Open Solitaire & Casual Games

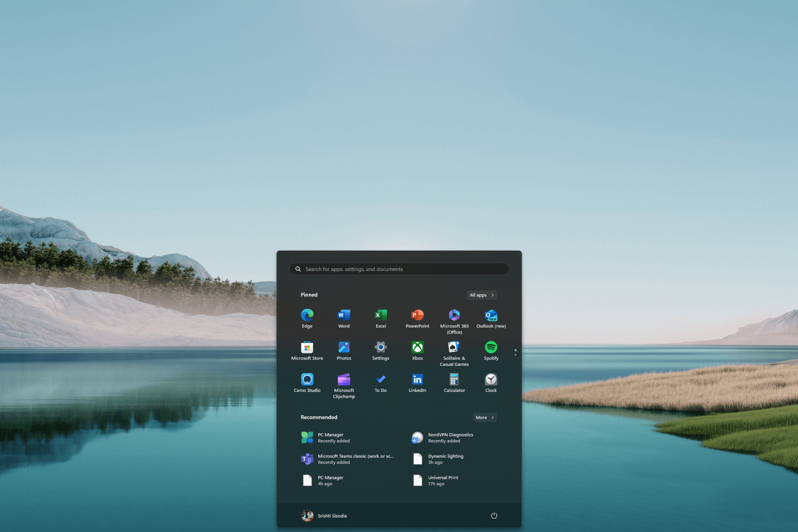pos(454,354)
